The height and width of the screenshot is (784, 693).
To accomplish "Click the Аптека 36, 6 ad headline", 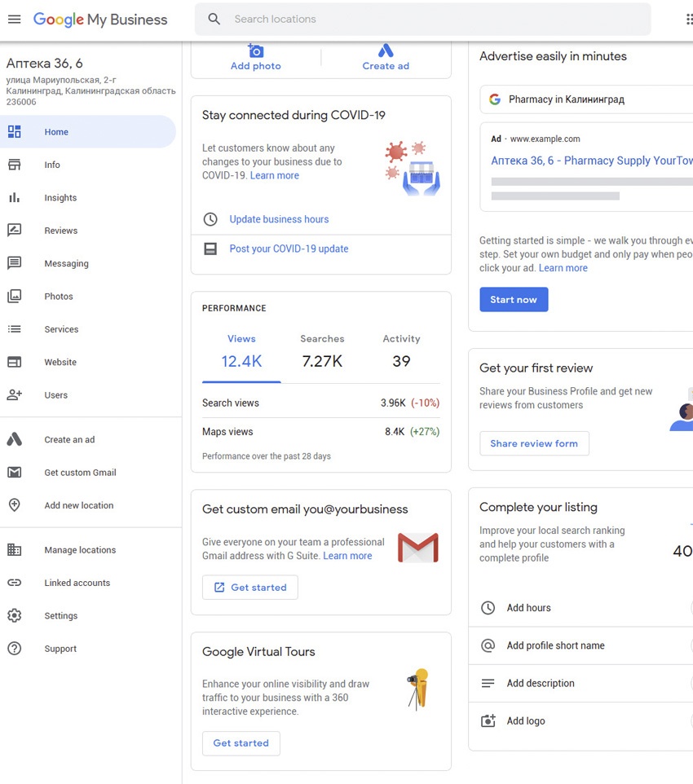I will [x=592, y=161].
